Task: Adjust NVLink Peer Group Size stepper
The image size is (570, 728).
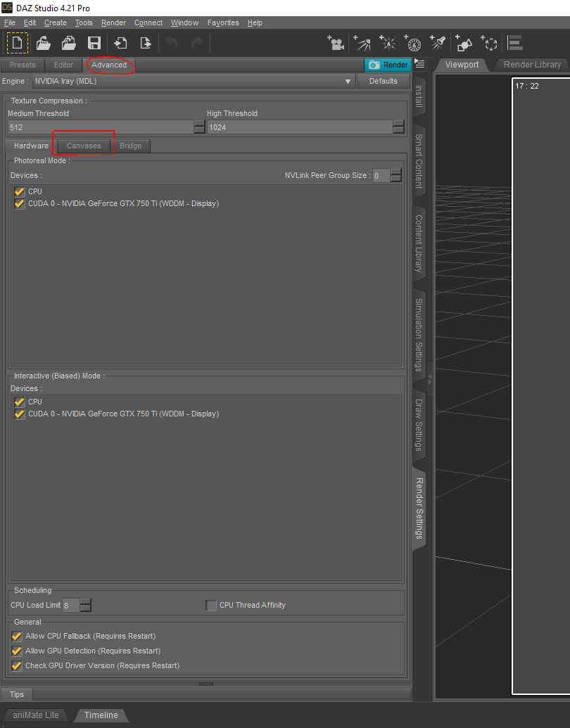Action: (395, 176)
